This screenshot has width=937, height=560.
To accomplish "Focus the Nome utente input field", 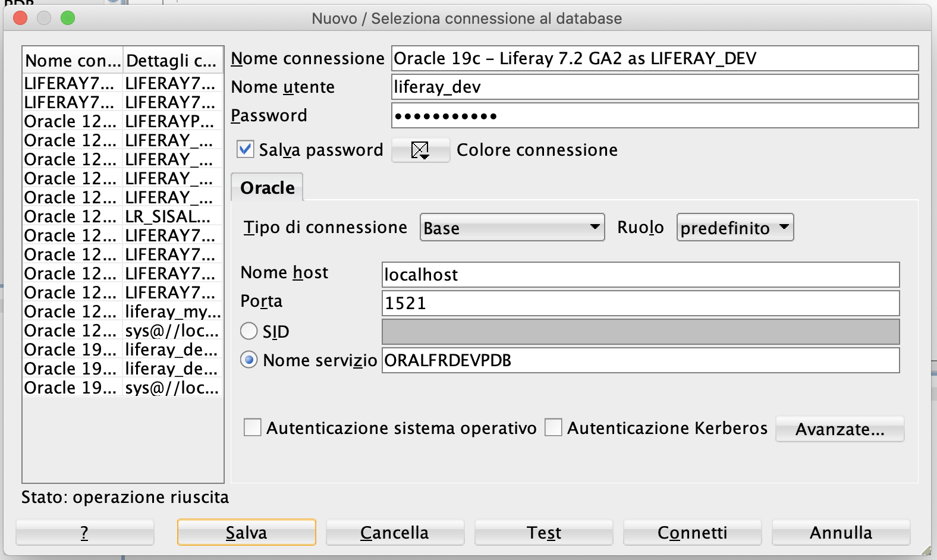I will click(x=655, y=87).
